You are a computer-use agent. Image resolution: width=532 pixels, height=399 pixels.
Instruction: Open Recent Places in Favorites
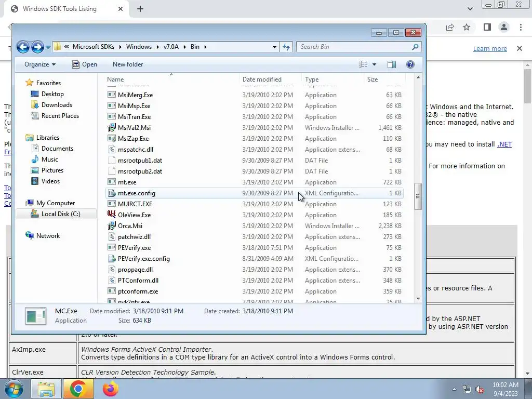60,116
